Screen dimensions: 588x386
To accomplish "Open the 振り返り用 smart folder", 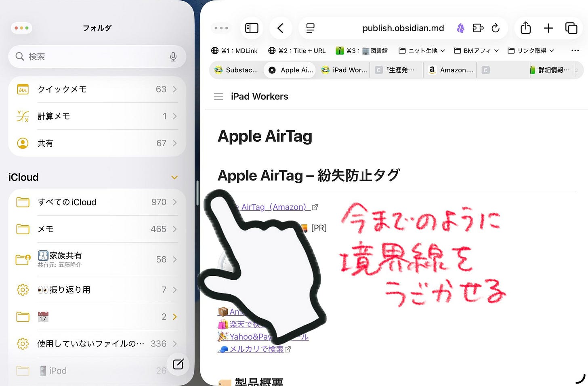I will coord(97,289).
